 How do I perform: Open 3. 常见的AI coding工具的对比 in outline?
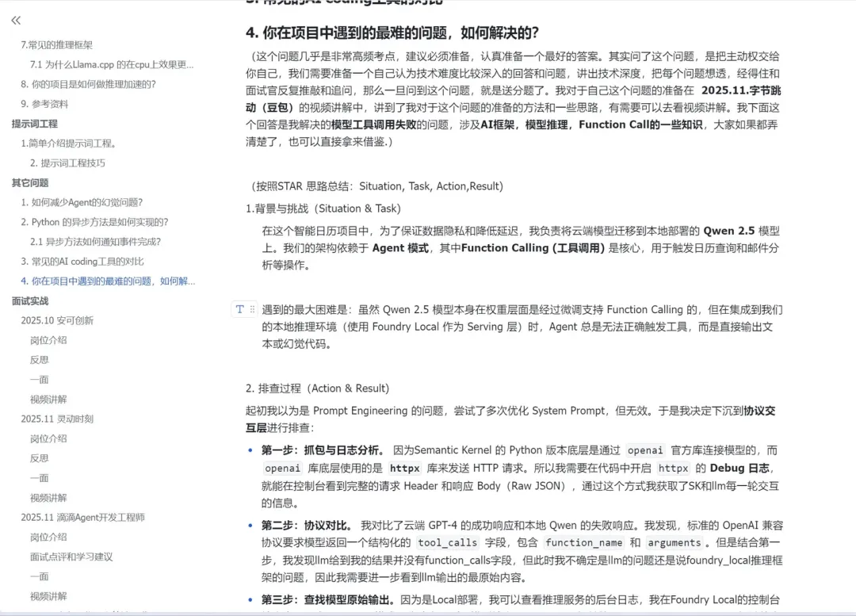tap(82, 262)
